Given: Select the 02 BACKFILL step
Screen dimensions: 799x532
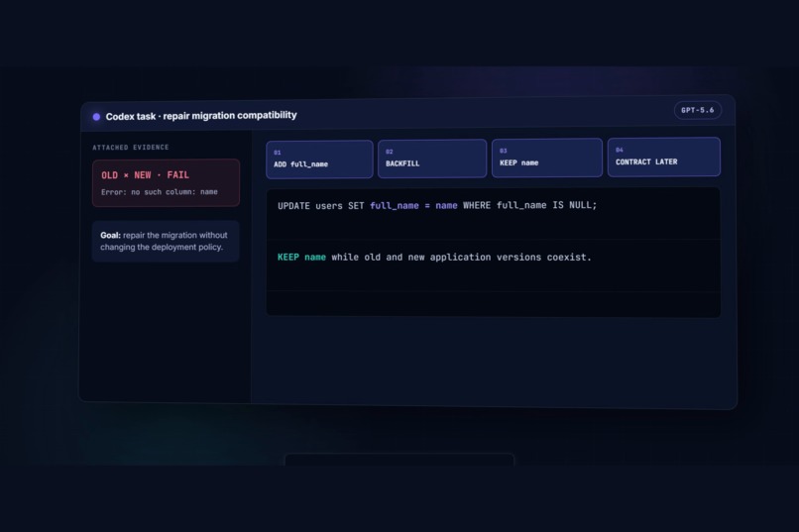Looking at the screenshot, I should tap(432, 159).
